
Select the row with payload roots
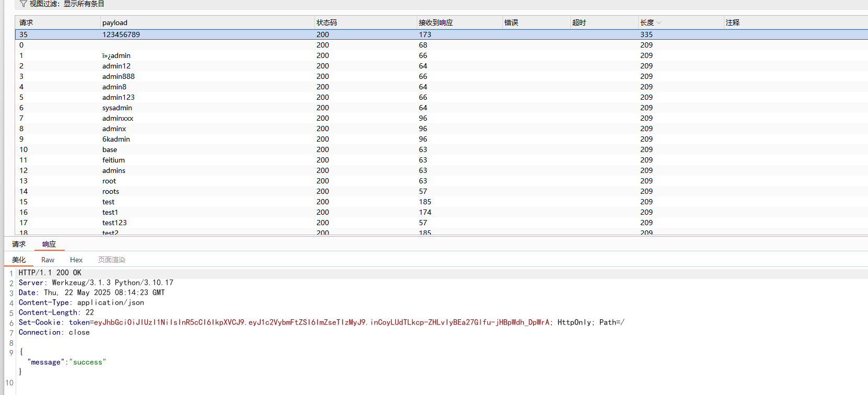click(441, 191)
